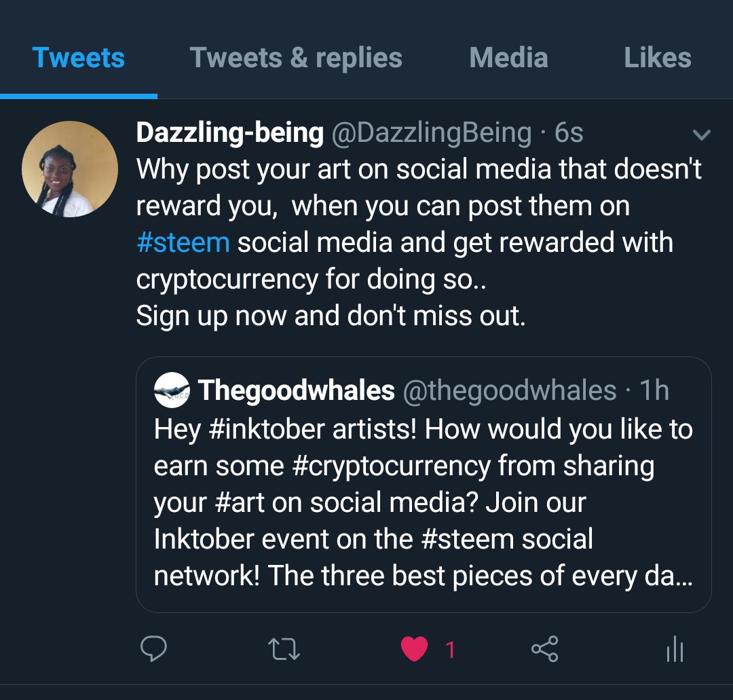Click the Dazzling-being display name
This screenshot has width=733, height=700.
click(x=229, y=133)
